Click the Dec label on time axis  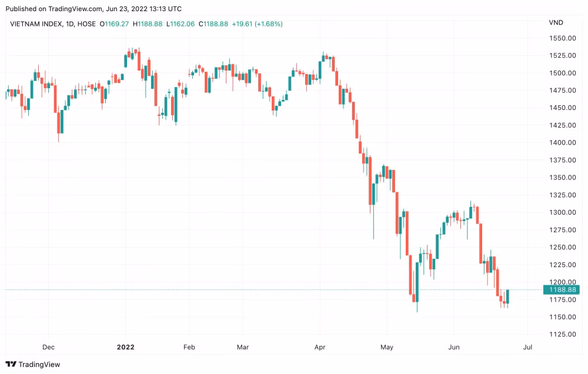(48, 347)
